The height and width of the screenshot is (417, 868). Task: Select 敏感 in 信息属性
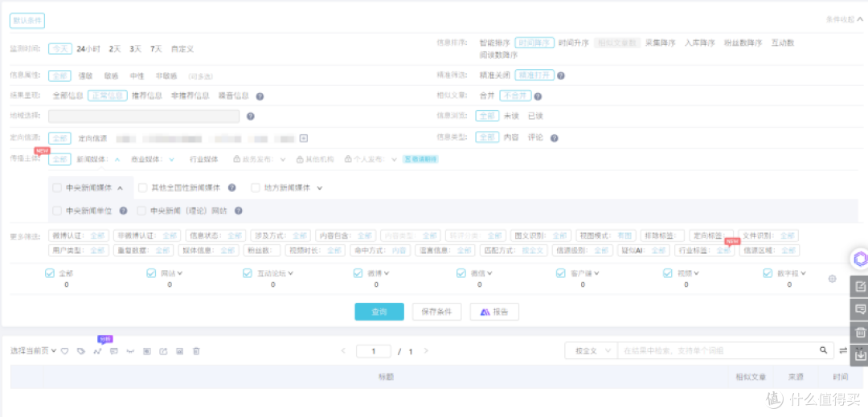pos(112,76)
